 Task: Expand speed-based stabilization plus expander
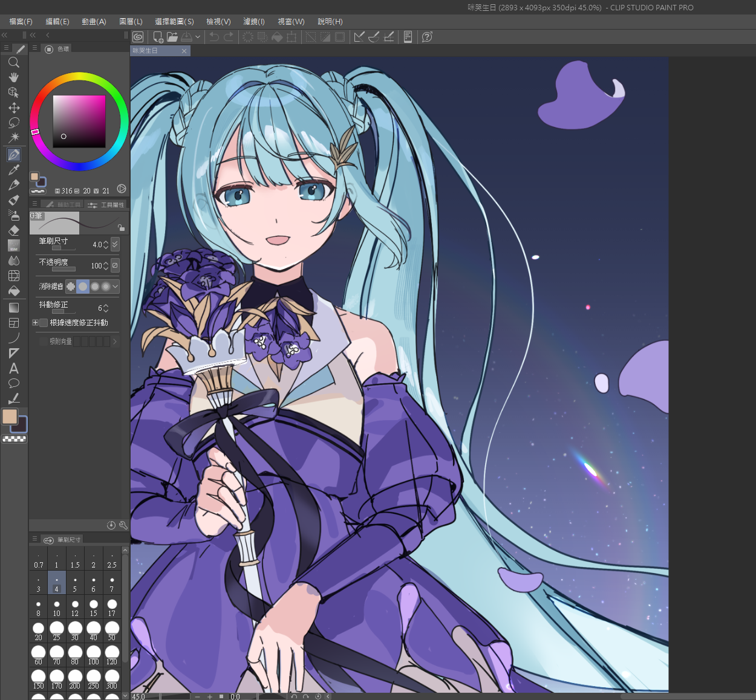pyautogui.click(x=35, y=323)
